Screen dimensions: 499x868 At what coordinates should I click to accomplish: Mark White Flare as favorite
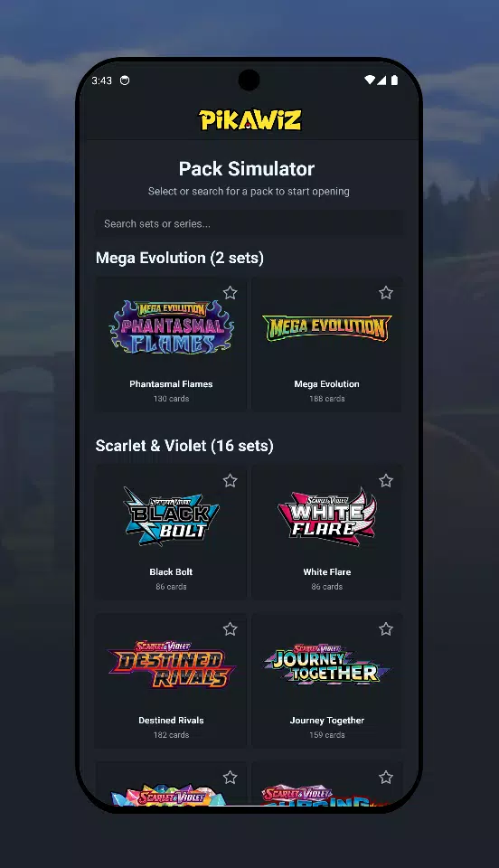pos(386,480)
